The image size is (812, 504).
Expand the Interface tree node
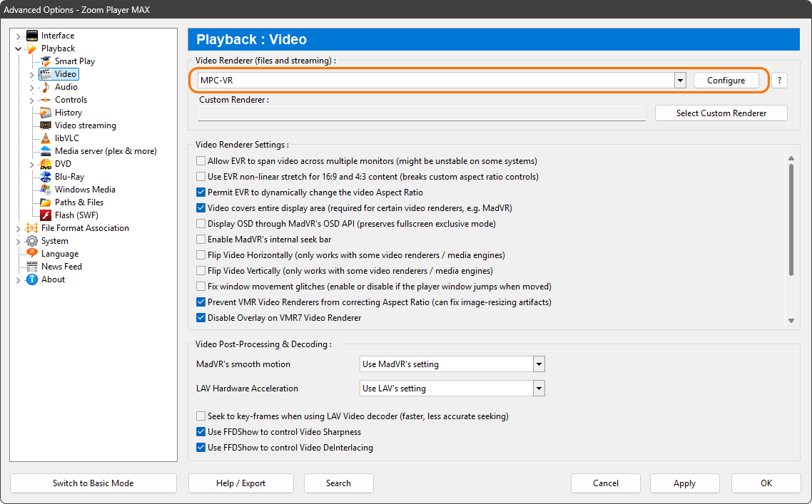[x=18, y=36]
